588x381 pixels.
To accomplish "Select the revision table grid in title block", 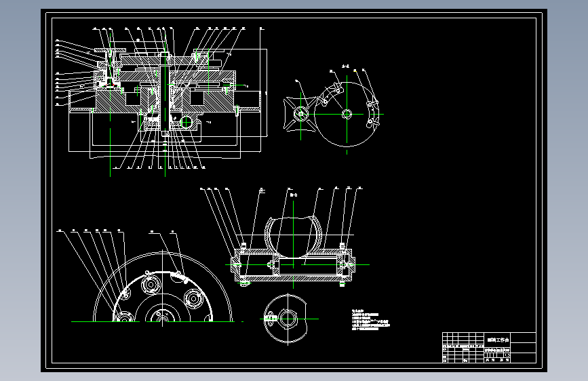I will (x=463, y=347).
